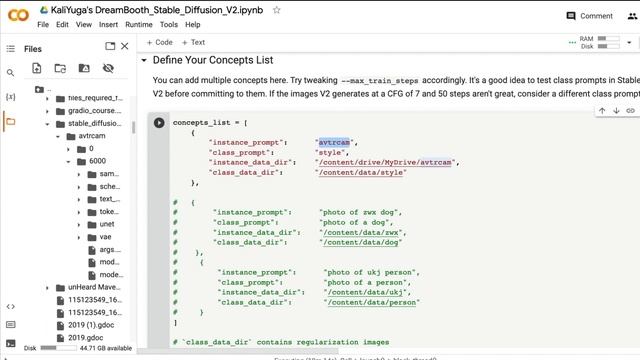
Task: Collapse the avtrcam folder
Action: click(x=58, y=136)
